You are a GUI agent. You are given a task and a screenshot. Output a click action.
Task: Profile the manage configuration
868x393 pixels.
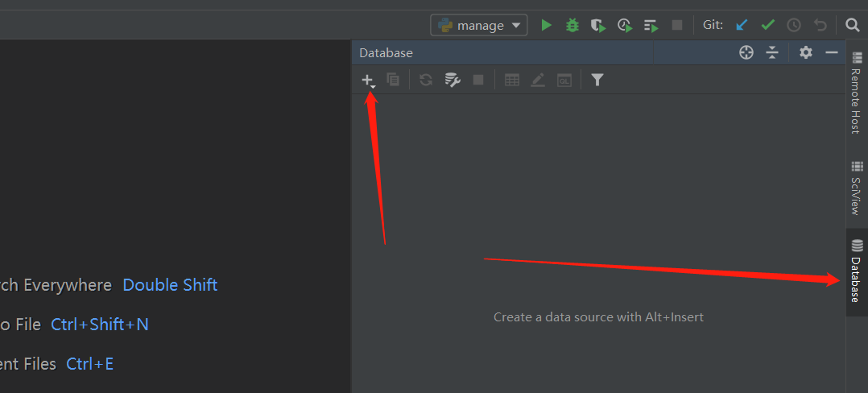click(x=625, y=25)
